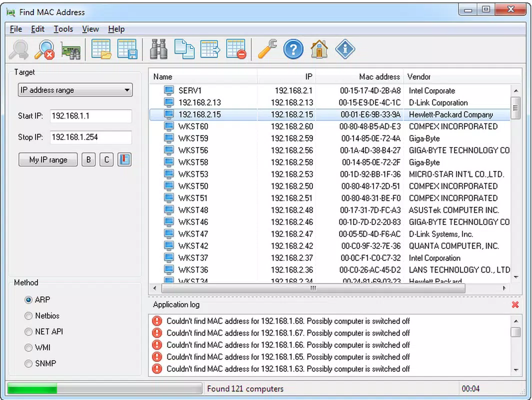Click the results list down scroll arrow

[x=516, y=277]
